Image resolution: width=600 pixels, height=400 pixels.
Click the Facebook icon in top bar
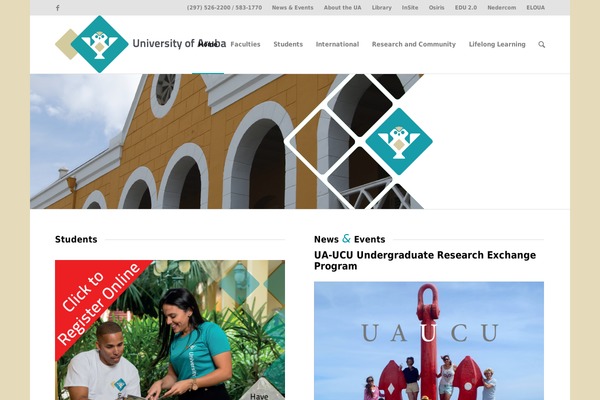point(57,8)
